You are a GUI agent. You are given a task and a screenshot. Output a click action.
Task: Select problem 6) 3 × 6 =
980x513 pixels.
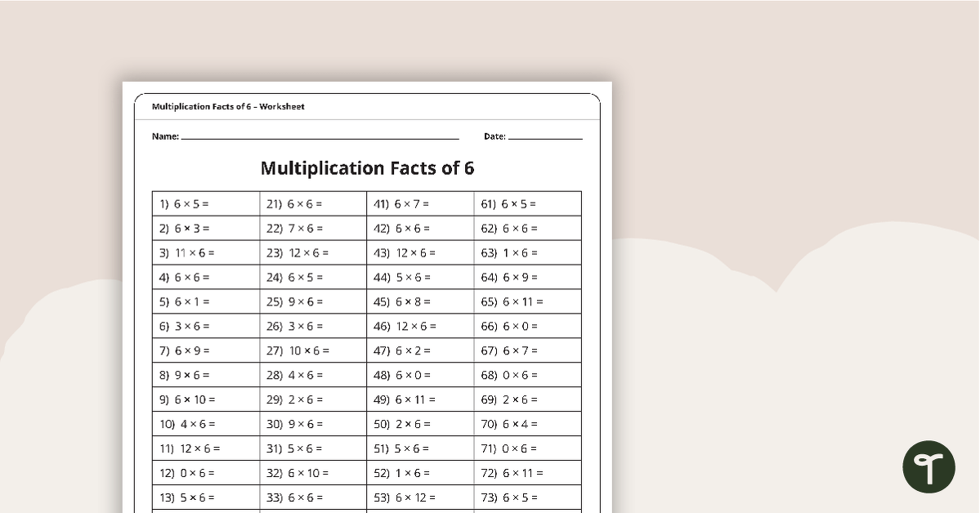coord(185,326)
